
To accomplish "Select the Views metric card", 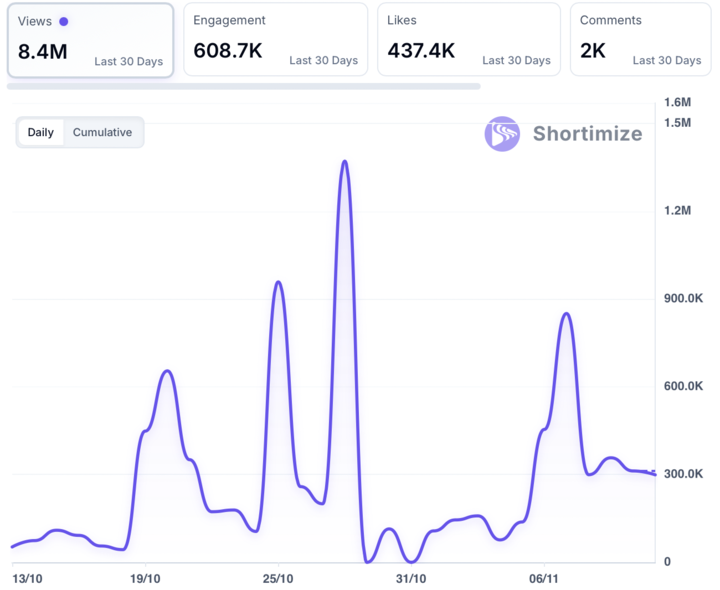I will (90, 40).
